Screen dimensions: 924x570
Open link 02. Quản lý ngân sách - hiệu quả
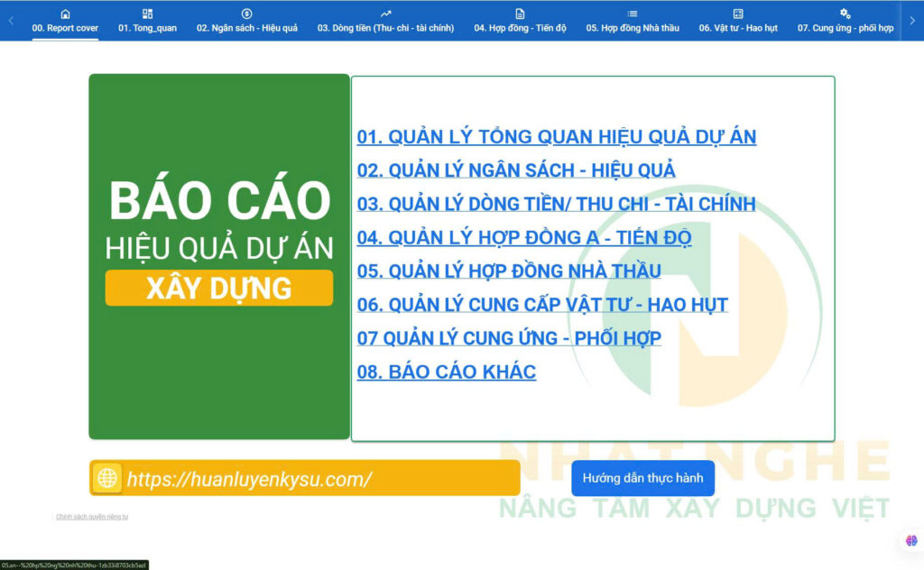[515, 170]
